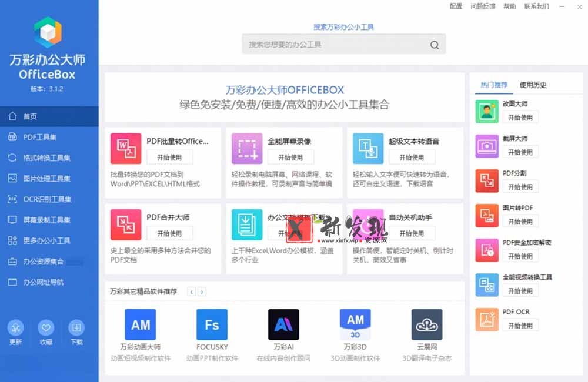
Task: Click the PDF安全加密解密 icon
Action: coord(487,250)
